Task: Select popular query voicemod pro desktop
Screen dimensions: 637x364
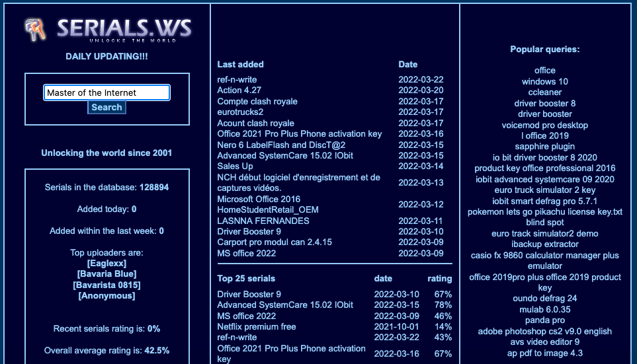Action: (545, 126)
